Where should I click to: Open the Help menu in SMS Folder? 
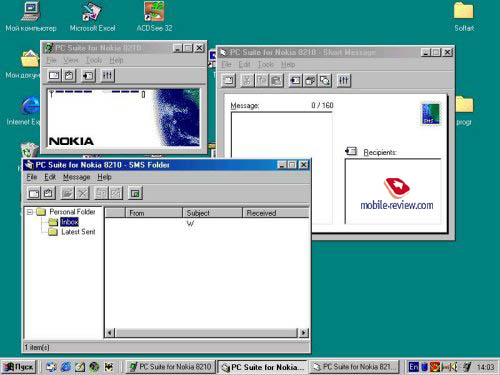104,177
